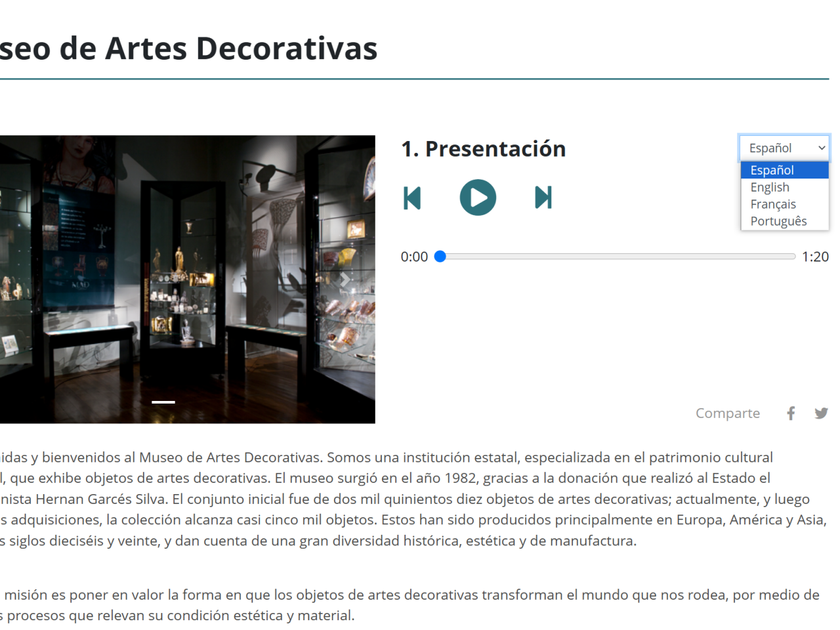Advance carousel with right chevron arrow
This screenshot has width=840, height=630.
[345, 280]
